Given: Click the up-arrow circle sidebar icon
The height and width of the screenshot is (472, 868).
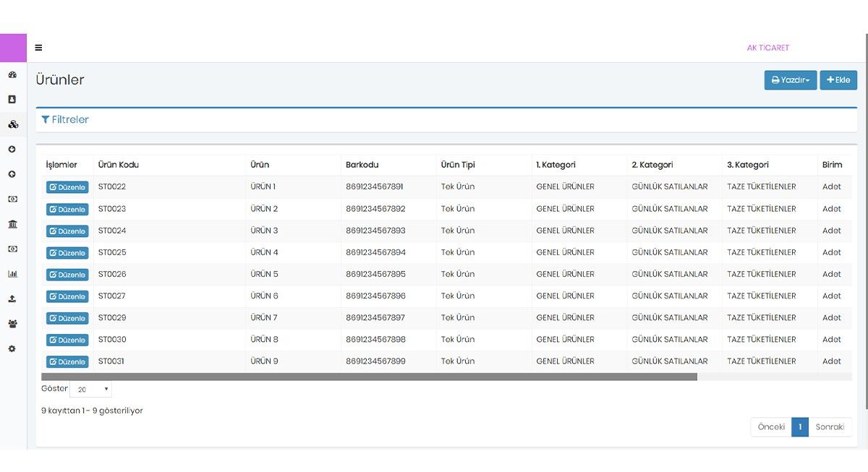Looking at the screenshot, I should 12,174.
